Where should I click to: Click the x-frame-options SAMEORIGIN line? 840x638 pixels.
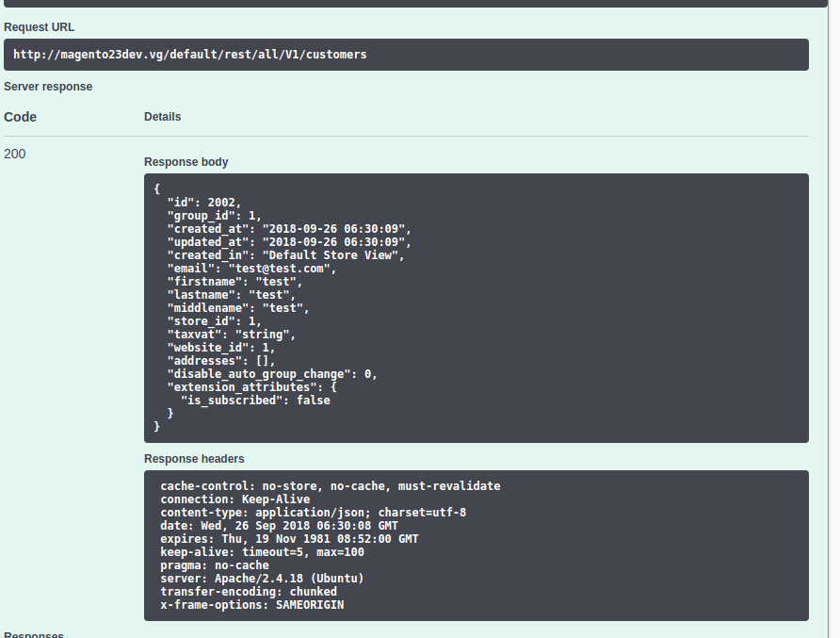tap(264, 604)
